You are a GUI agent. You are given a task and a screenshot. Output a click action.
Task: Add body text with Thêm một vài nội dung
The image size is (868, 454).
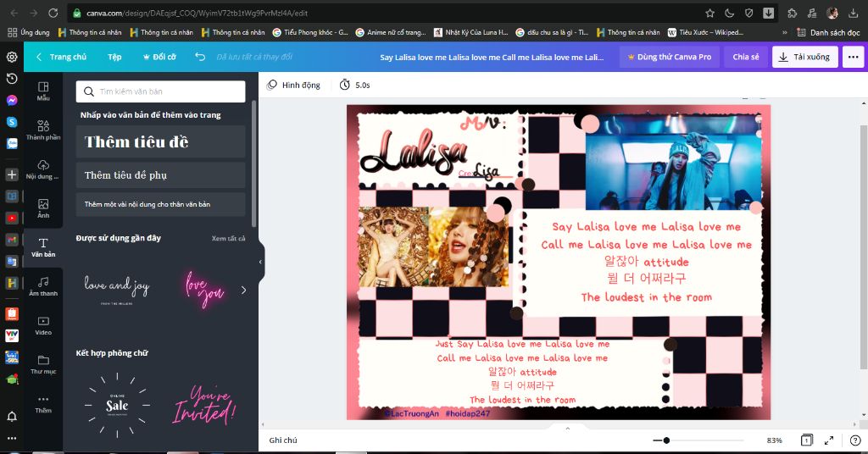click(160, 204)
